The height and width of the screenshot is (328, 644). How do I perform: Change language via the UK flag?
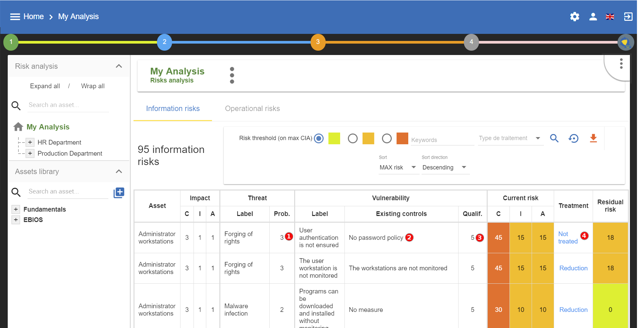click(x=610, y=17)
